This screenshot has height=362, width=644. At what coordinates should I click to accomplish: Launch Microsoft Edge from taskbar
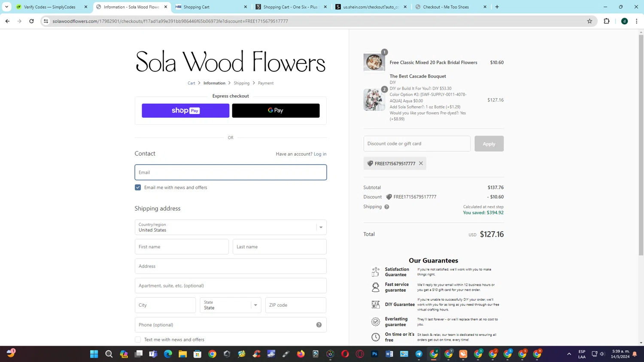click(168, 354)
